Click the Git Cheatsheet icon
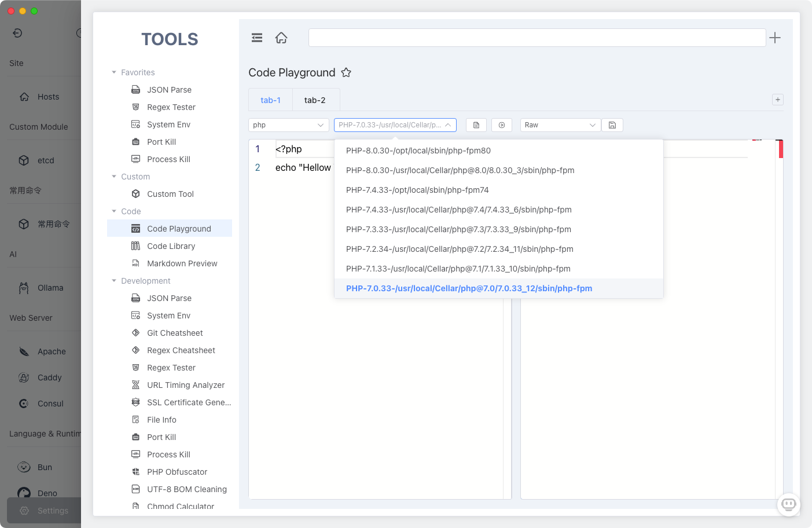 pyautogui.click(x=135, y=333)
